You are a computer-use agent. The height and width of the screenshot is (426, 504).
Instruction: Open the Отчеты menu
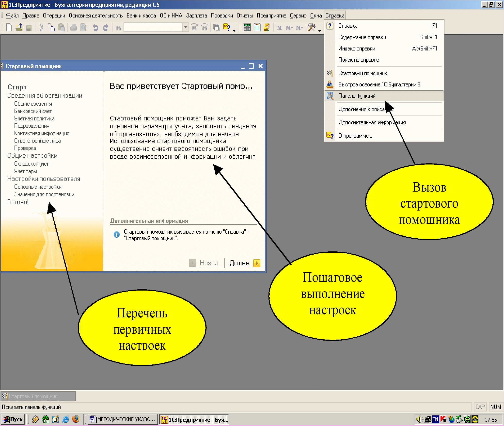point(245,16)
